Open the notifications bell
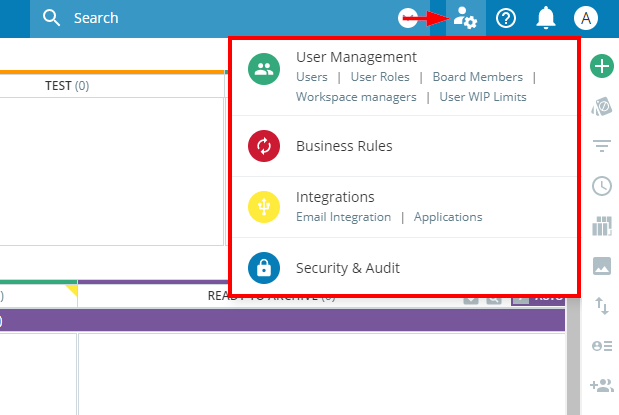 546,18
